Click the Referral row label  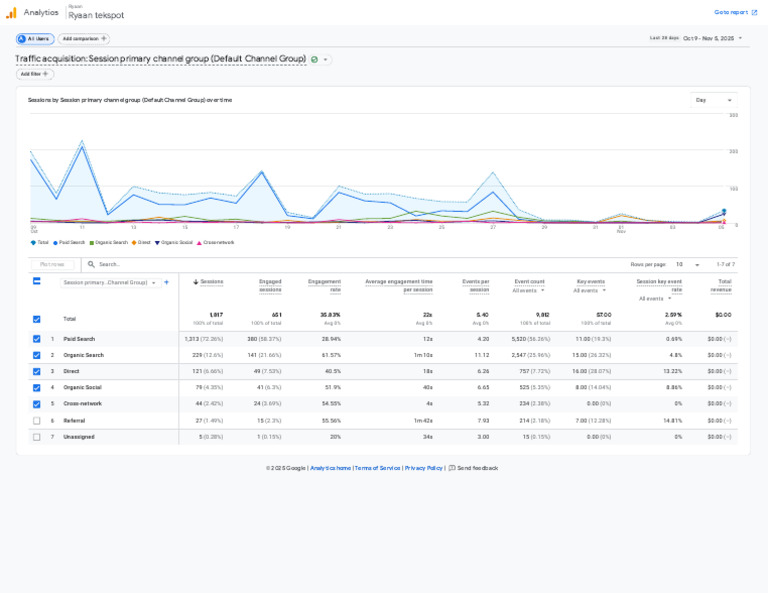[x=74, y=421]
